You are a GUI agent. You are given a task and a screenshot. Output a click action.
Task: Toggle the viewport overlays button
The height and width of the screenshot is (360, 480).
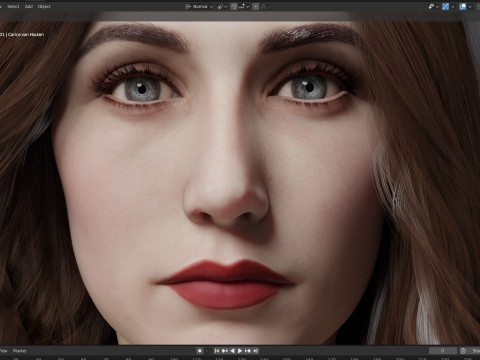coord(463,6)
